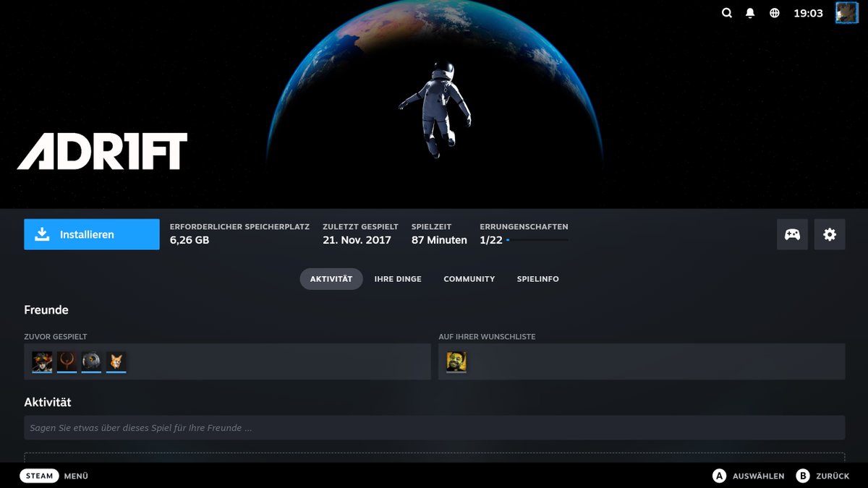Screen dimensions: 868x488
Task: Click the globe network icon
Action: coord(775,13)
